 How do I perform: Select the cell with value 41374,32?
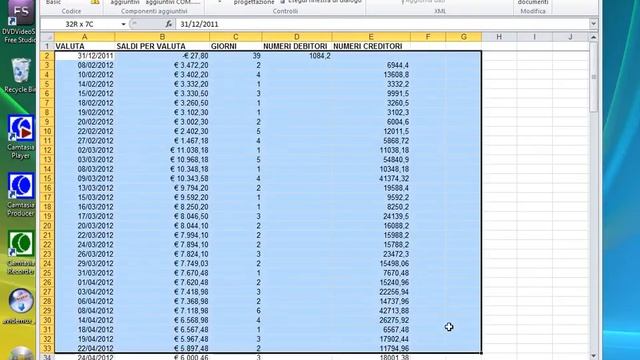coord(371,178)
